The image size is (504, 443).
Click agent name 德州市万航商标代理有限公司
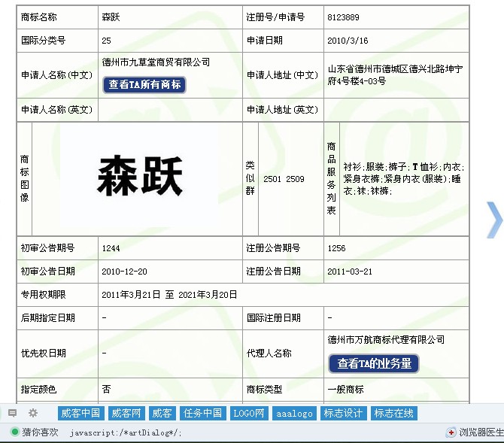click(x=386, y=340)
